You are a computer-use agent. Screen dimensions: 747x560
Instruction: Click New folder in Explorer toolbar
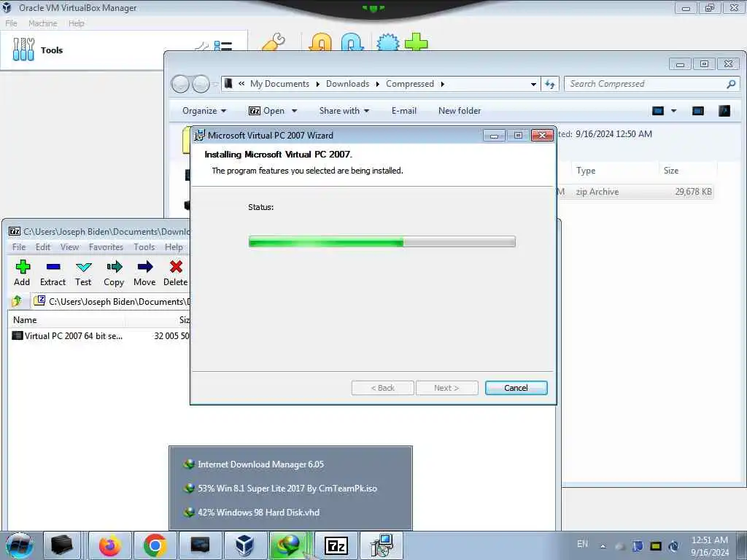click(460, 111)
